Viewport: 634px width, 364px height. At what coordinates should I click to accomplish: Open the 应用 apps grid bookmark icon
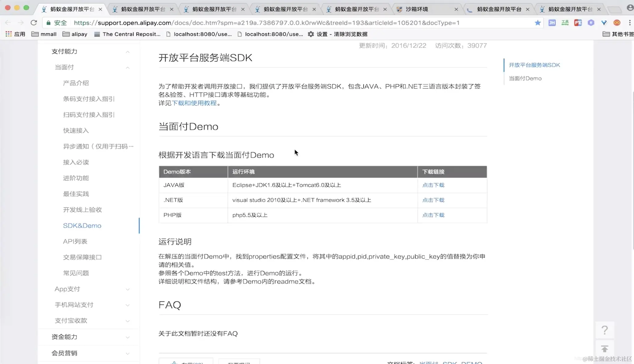click(x=9, y=34)
